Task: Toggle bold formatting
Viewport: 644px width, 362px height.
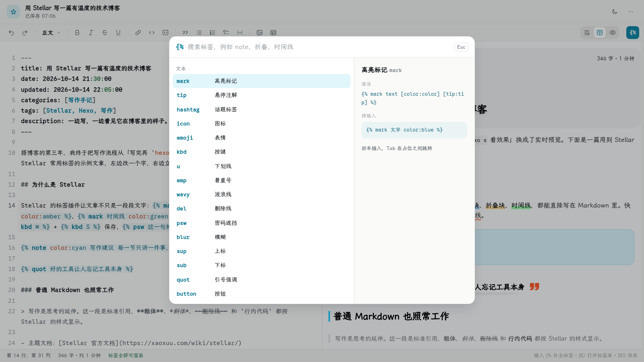Action: click(77, 33)
